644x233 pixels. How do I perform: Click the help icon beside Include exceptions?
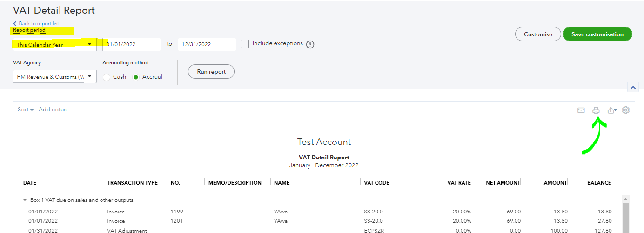point(310,45)
